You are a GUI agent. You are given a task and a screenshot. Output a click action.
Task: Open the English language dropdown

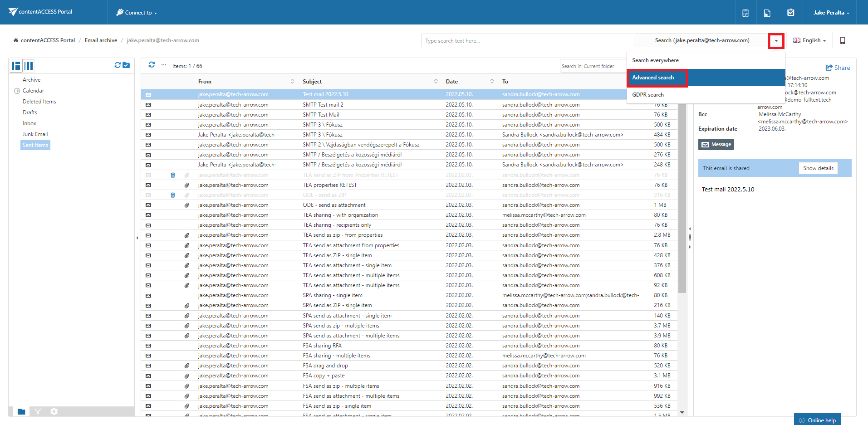(809, 40)
